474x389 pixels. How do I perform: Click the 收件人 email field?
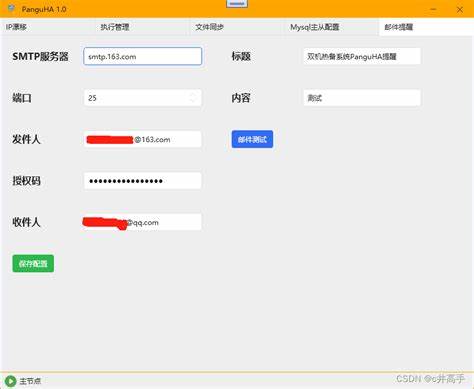[x=143, y=222]
